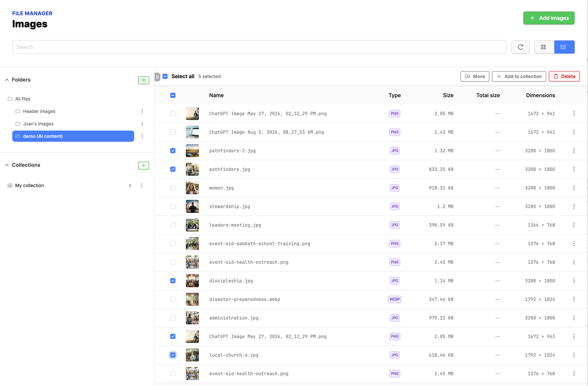Switch to grid view layout
The image size is (588, 386).
coord(544,47)
